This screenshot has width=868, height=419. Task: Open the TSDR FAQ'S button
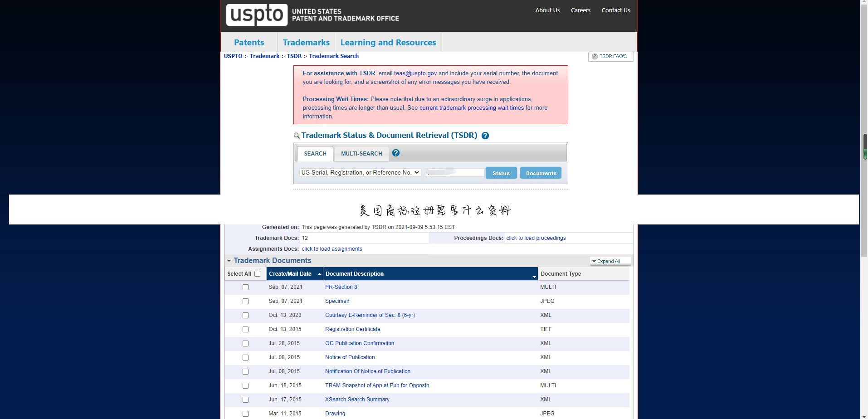click(x=610, y=56)
